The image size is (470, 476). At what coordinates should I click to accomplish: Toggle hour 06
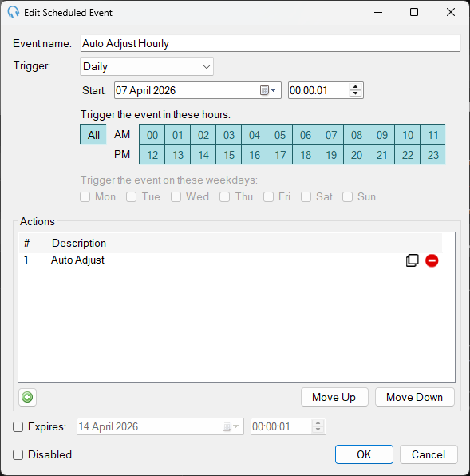point(306,134)
